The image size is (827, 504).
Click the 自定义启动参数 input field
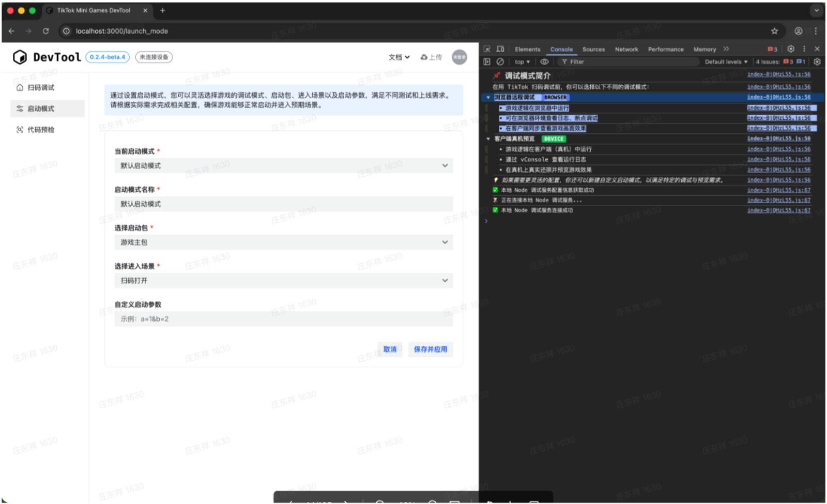click(x=283, y=319)
